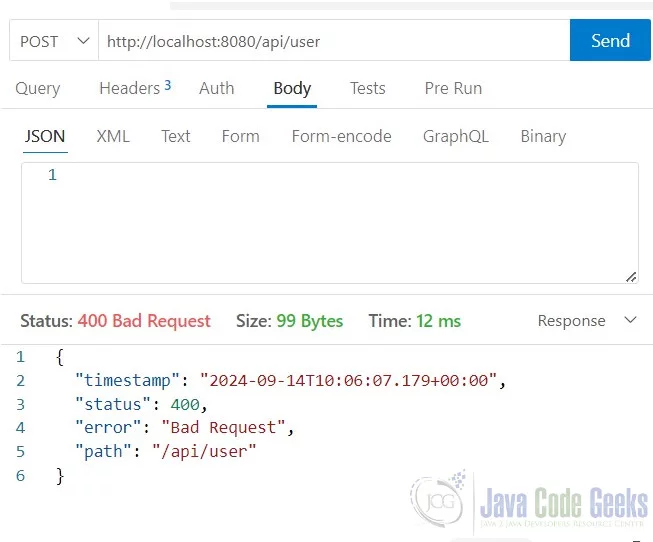Click the timestamp value 2024-09-14T10:06:07.179+00:00
Viewport: 653px width, 542px height.
coord(348,380)
